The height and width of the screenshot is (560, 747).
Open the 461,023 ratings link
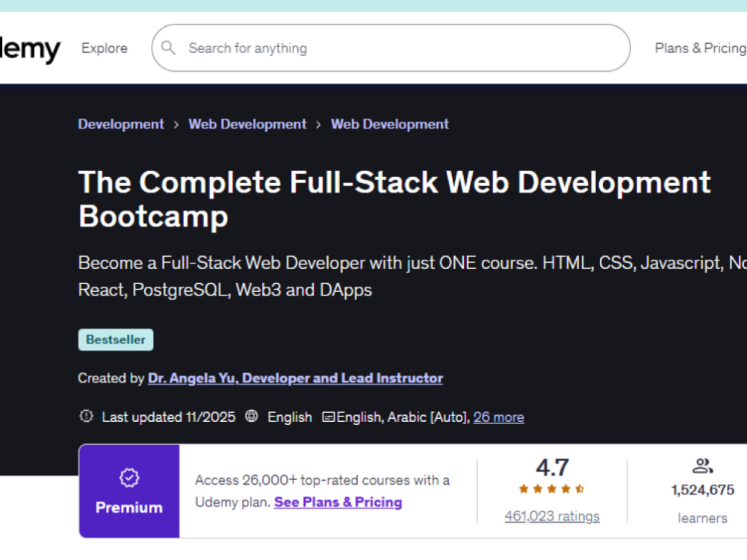coord(552,516)
